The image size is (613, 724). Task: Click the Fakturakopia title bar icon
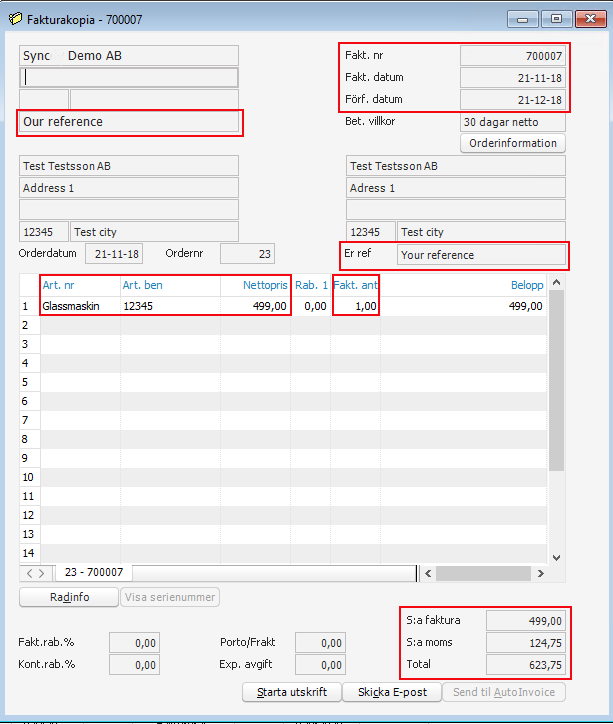pyautogui.click(x=14, y=17)
